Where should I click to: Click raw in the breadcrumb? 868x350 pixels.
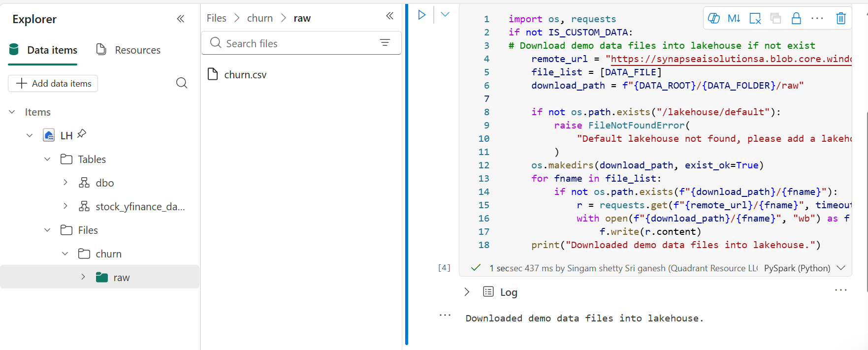pyautogui.click(x=302, y=18)
